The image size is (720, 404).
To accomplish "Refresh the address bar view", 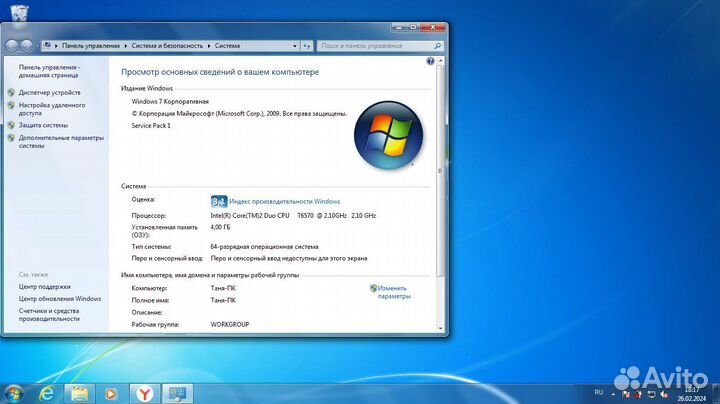I will coord(307,46).
